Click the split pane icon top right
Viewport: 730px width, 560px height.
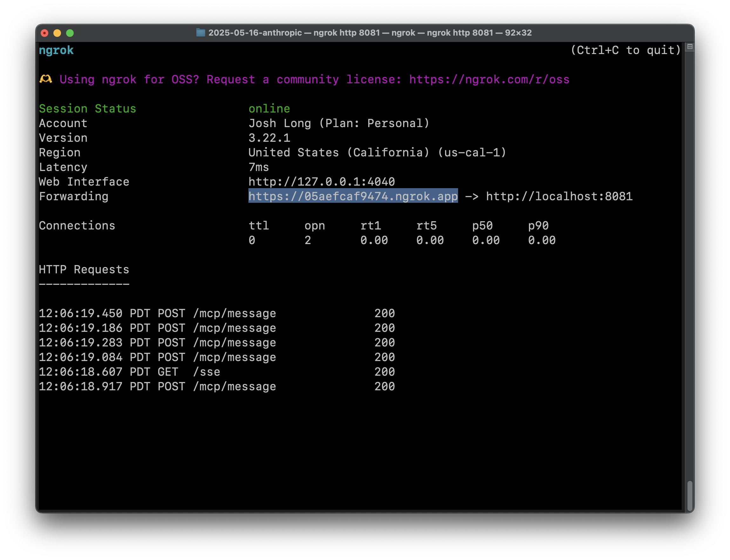(x=690, y=47)
